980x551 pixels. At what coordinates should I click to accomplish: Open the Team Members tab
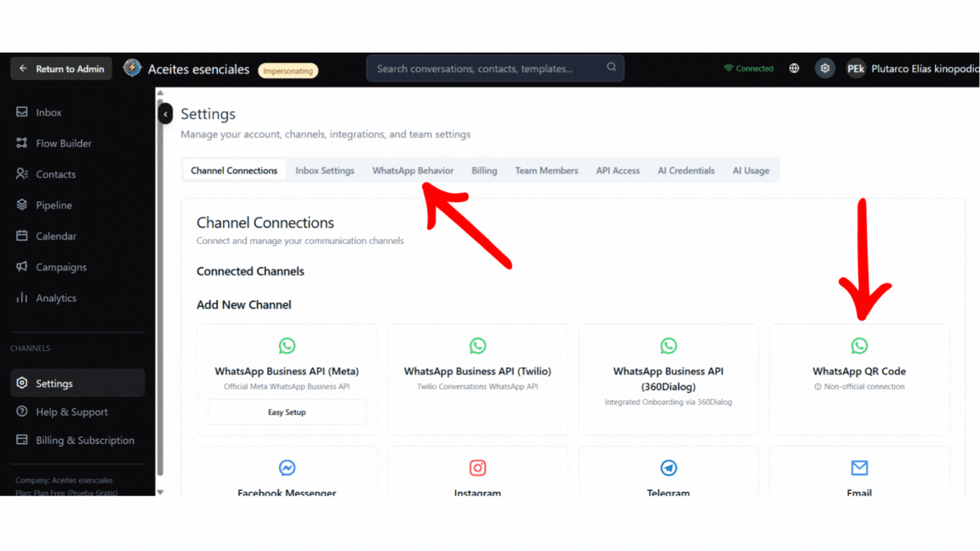546,170
